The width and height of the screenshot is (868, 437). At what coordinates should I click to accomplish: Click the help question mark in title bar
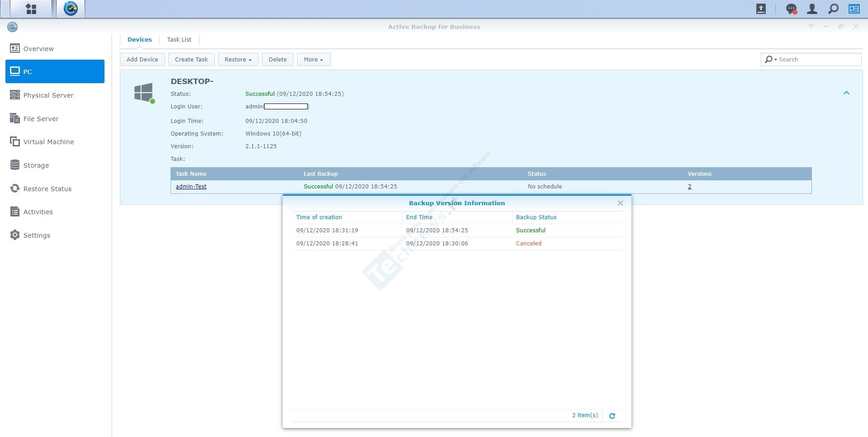pyautogui.click(x=811, y=27)
